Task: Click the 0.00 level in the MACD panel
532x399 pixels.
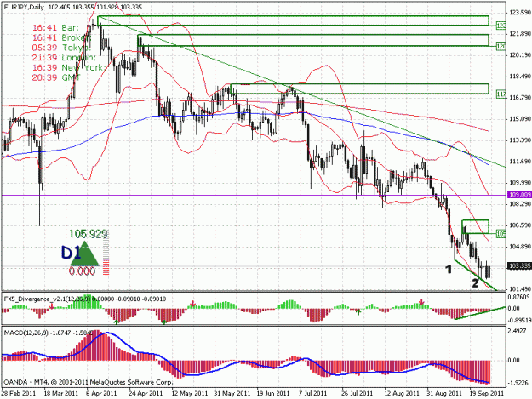Action: pyautogui.click(x=514, y=361)
